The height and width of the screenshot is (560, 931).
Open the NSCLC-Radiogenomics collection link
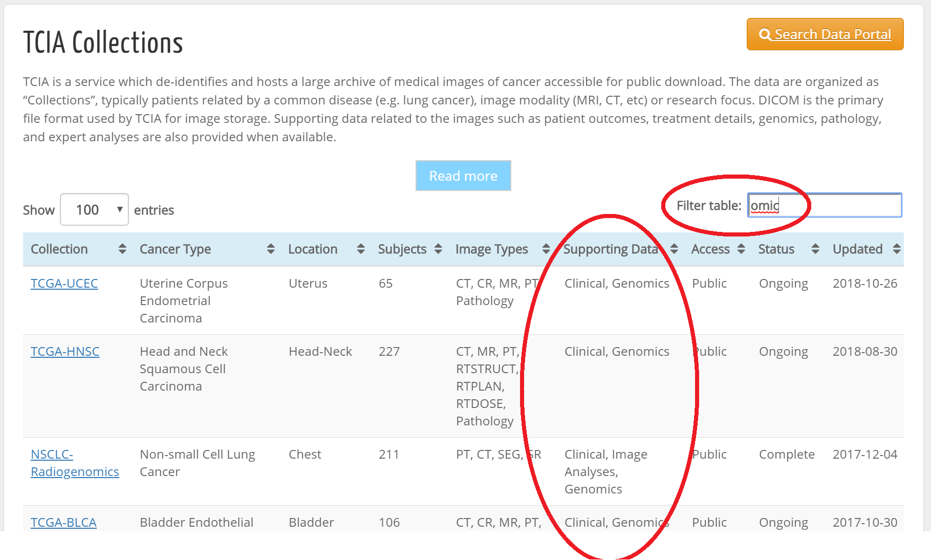pos(75,463)
